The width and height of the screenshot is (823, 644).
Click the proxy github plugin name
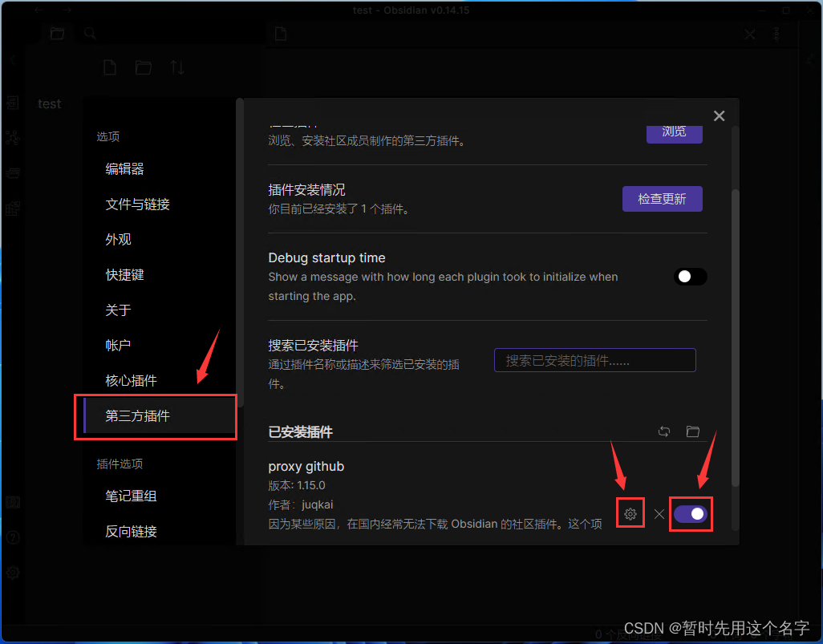point(306,466)
